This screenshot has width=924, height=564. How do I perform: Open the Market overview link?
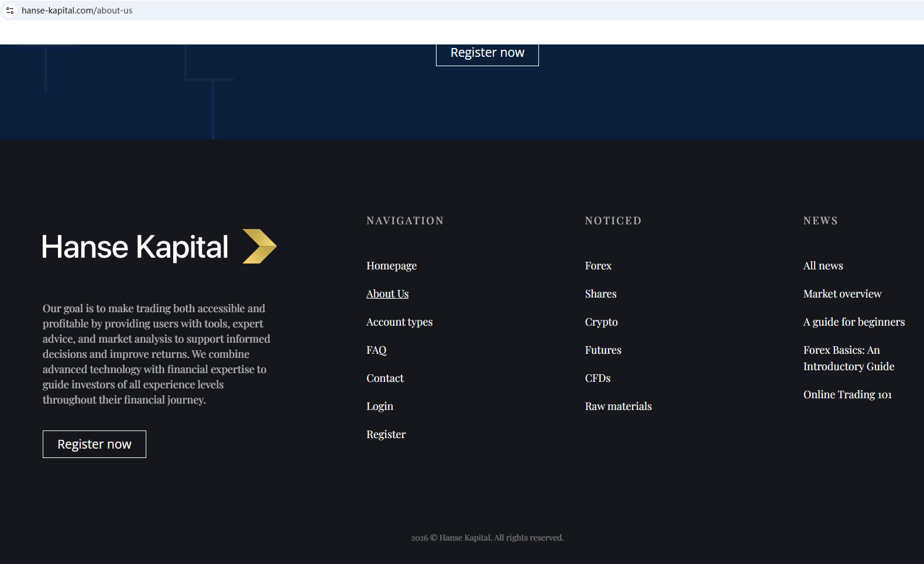(x=842, y=294)
